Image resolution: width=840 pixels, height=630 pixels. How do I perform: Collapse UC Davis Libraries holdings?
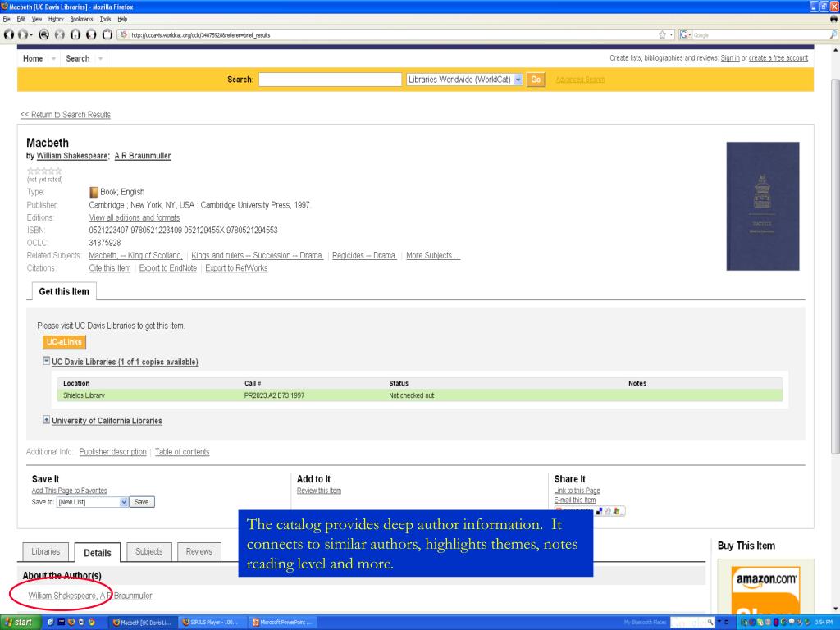click(47, 361)
